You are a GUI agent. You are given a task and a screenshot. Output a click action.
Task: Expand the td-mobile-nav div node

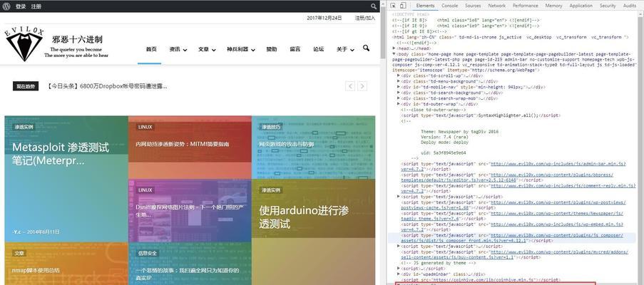(399, 87)
